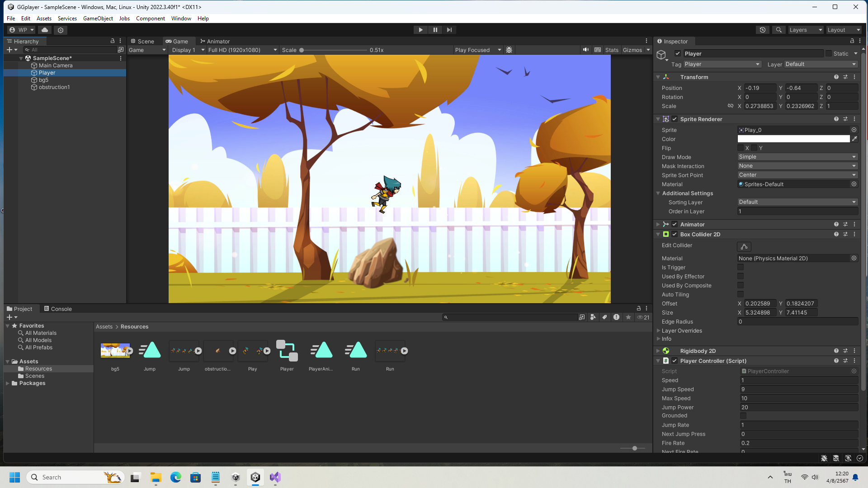
Task: Click the white sprite Color swatch
Action: coord(793,139)
